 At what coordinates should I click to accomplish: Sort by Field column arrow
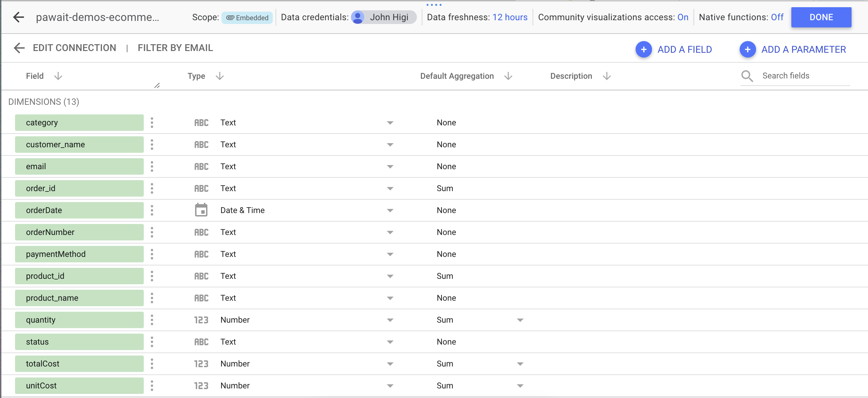point(58,76)
